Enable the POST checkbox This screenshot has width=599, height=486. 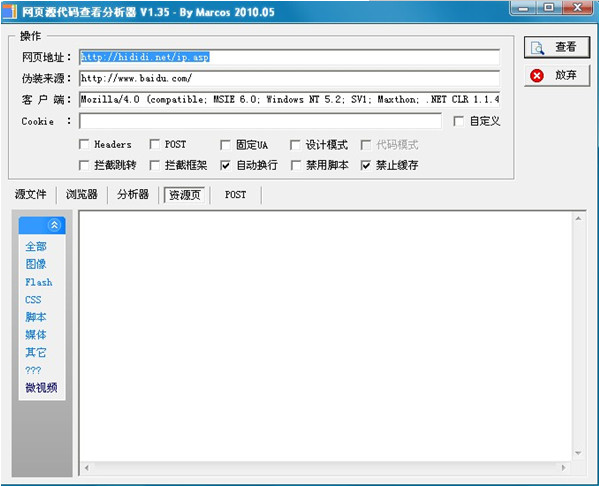155,144
